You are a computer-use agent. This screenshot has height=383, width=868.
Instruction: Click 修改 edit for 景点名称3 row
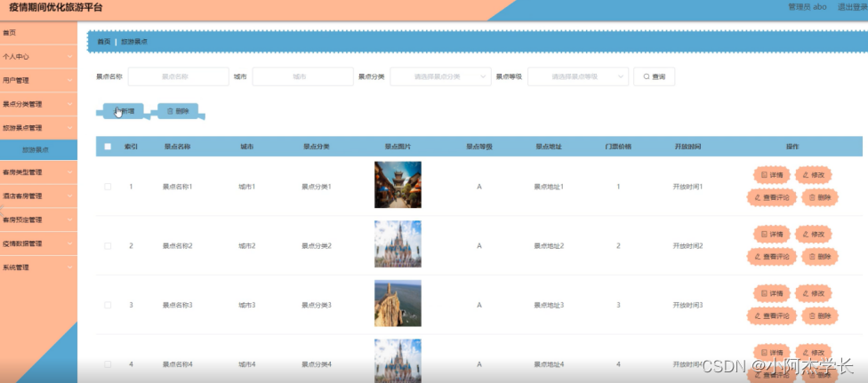coord(814,293)
